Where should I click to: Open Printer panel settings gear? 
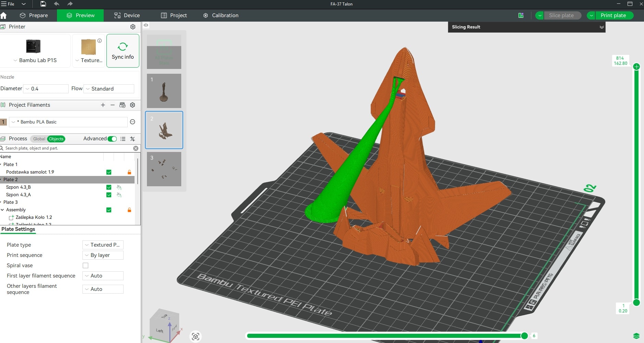pyautogui.click(x=133, y=27)
